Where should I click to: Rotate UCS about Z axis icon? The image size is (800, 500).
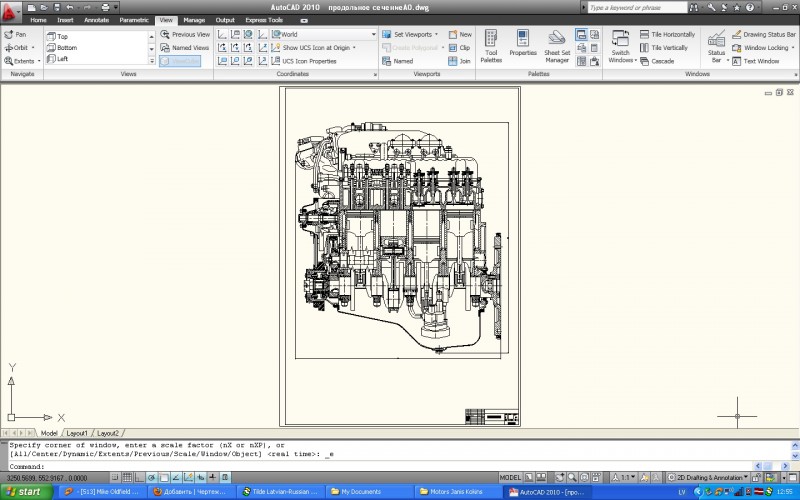tap(248, 47)
